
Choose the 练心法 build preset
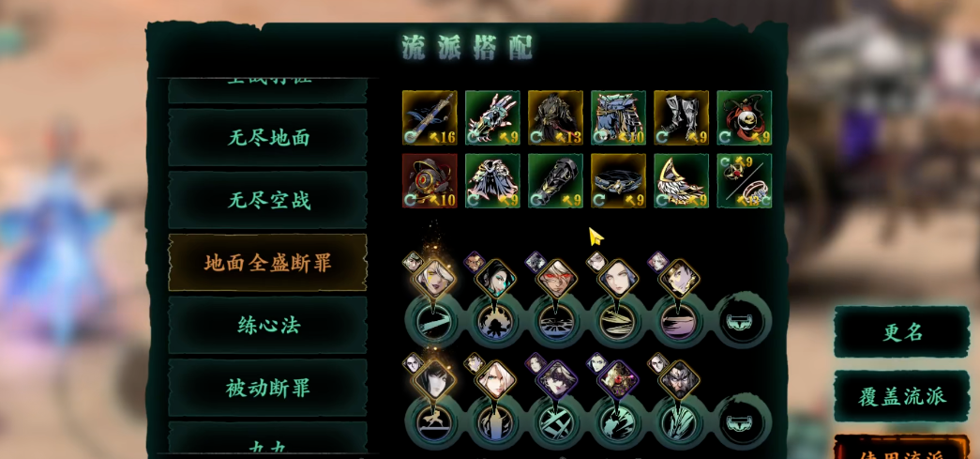coord(268,325)
